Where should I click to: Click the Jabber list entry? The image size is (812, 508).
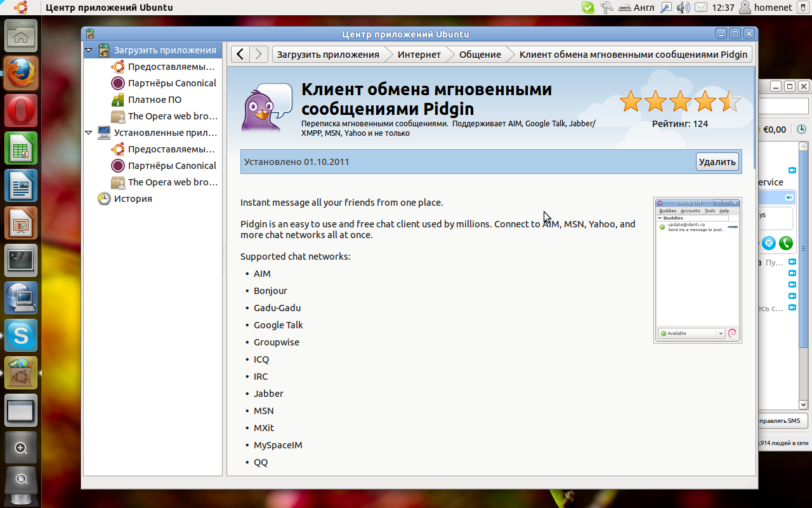click(268, 394)
